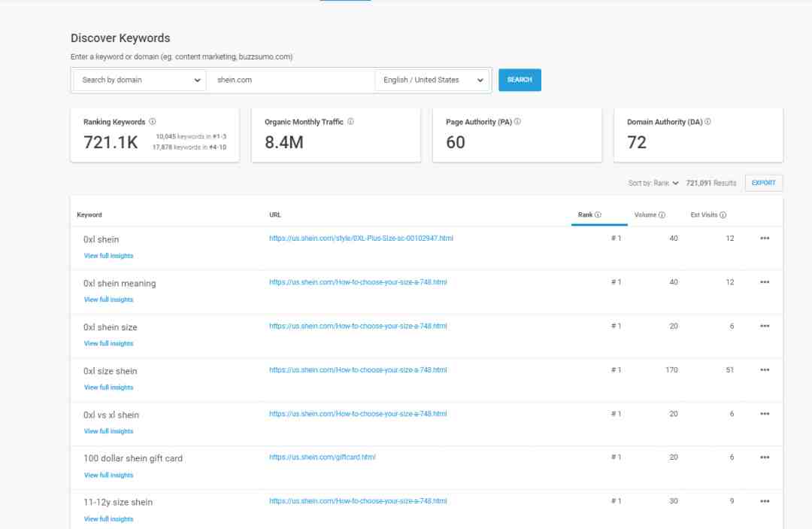This screenshot has width=812, height=529.
Task: Click the volume value 170
Action: coord(671,370)
